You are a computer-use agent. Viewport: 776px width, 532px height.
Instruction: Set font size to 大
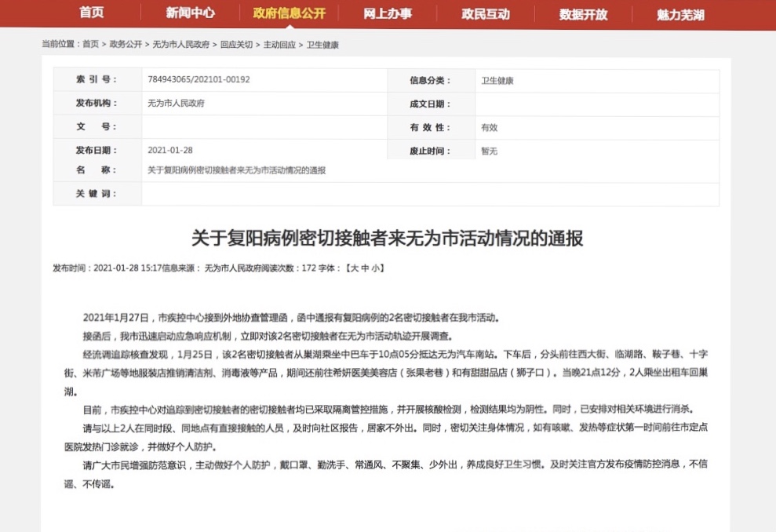click(353, 268)
